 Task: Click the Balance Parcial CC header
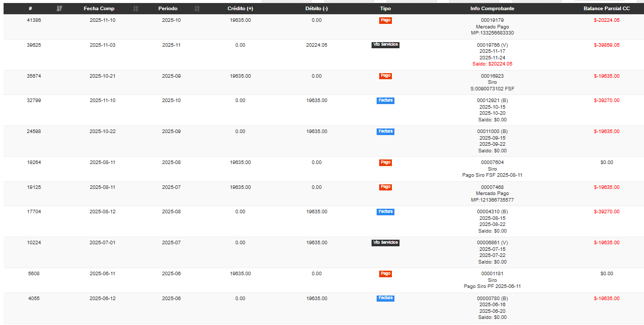tap(606, 9)
